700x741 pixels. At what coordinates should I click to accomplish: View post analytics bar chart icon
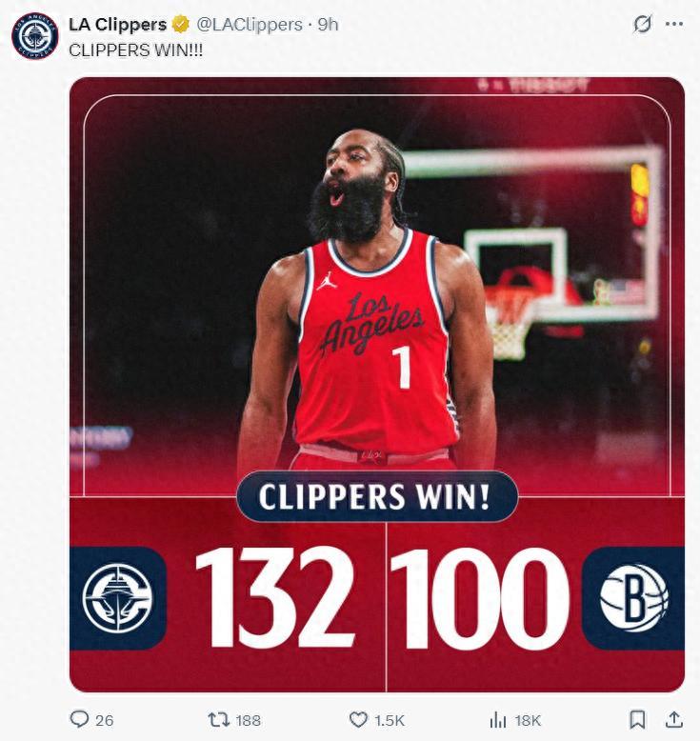pyautogui.click(x=498, y=720)
